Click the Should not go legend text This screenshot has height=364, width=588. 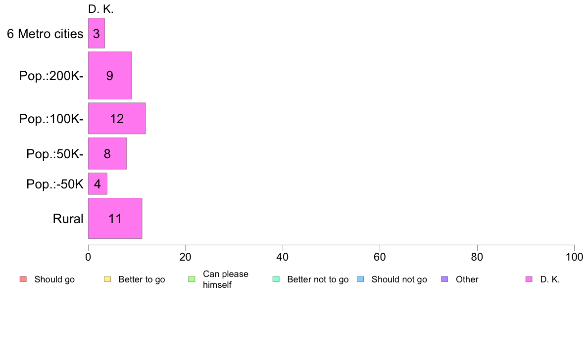click(x=399, y=279)
